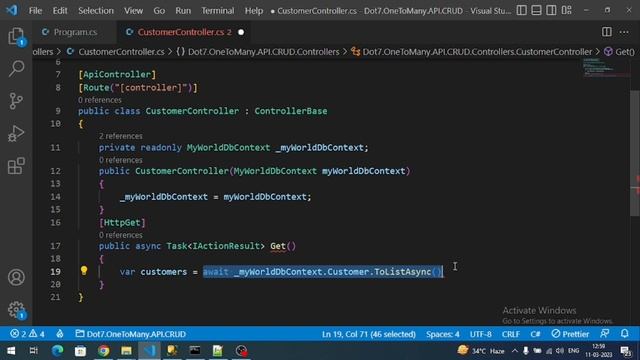Open Google Chrome on the taskbar
The image size is (640, 360).
(103, 351)
